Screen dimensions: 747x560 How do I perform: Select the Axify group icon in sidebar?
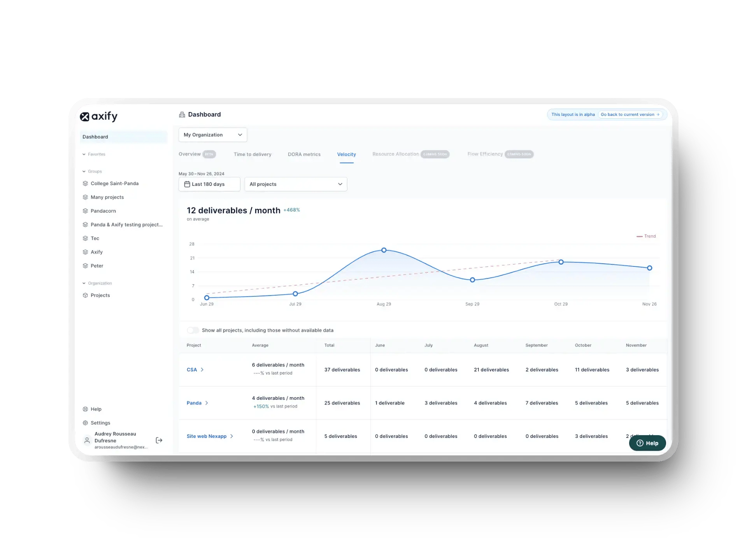[x=86, y=252]
